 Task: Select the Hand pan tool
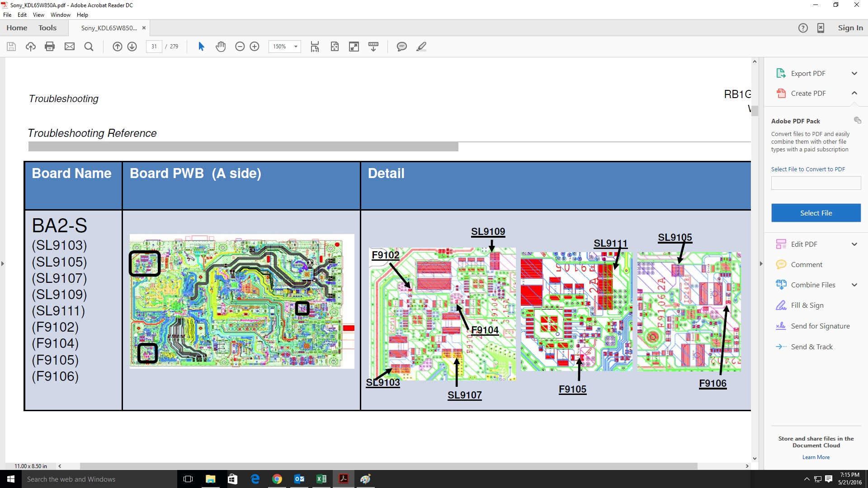click(221, 47)
